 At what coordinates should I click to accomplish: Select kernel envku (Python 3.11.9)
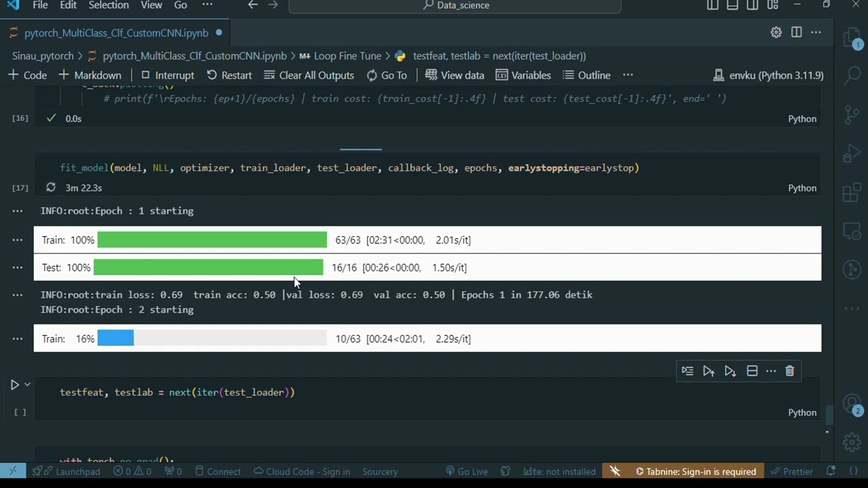tap(768, 75)
